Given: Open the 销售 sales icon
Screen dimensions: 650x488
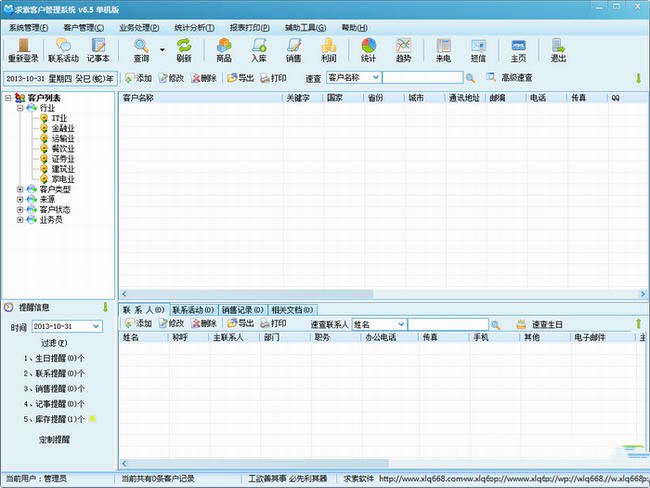Looking at the screenshot, I should pos(293,50).
